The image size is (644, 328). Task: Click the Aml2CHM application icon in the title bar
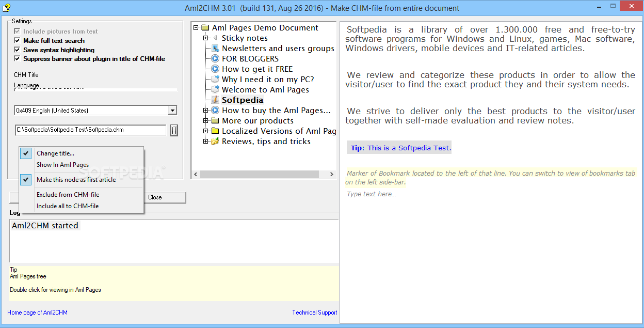coord(7,7)
